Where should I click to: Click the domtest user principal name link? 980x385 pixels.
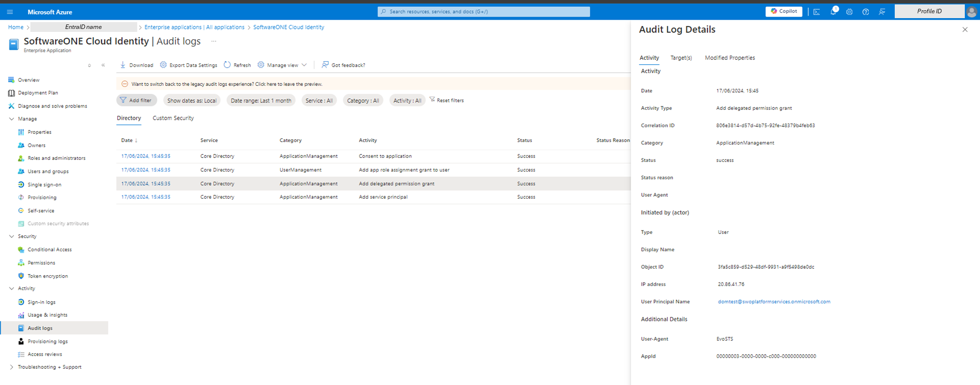click(774, 302)
